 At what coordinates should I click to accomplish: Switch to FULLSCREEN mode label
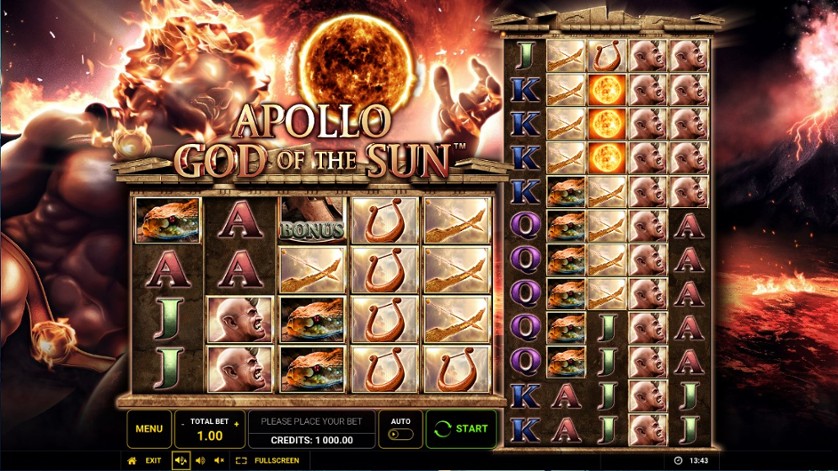click(277, 460)
